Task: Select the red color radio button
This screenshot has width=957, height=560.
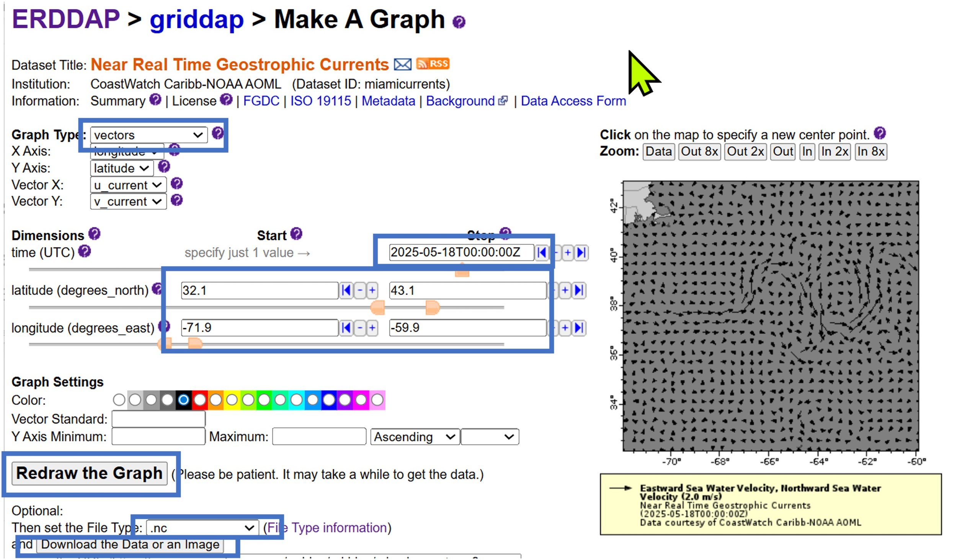Action: (199, 400)
